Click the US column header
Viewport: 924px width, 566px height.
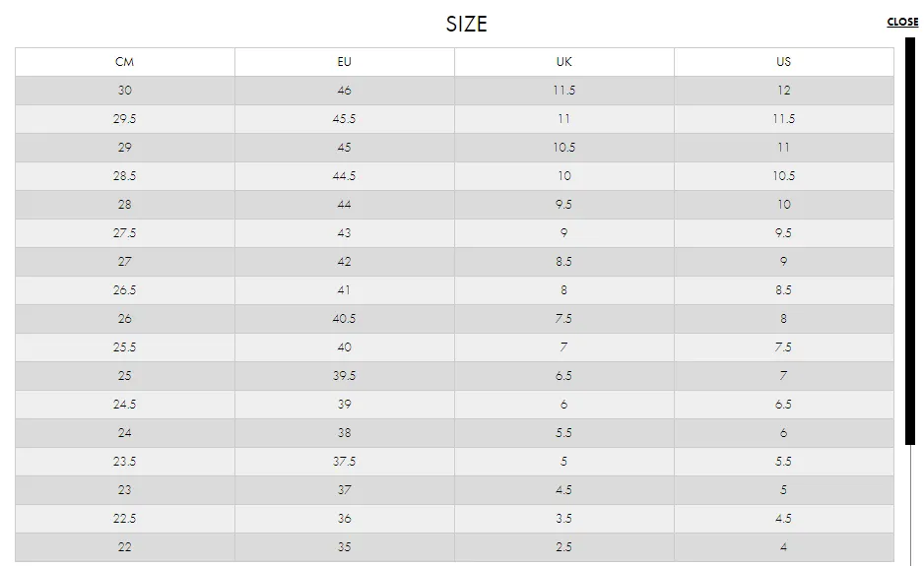[783, 62]
